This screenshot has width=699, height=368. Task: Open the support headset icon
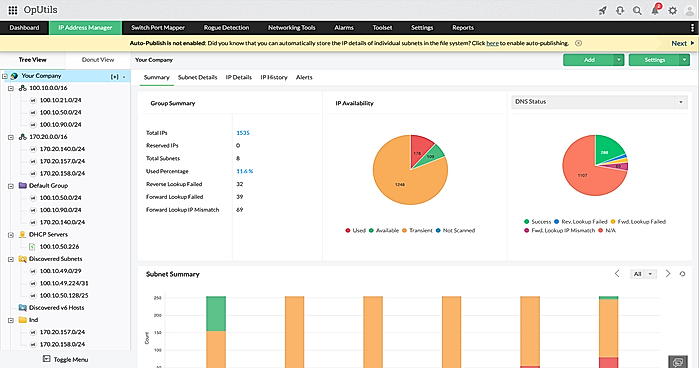[620, 10]
